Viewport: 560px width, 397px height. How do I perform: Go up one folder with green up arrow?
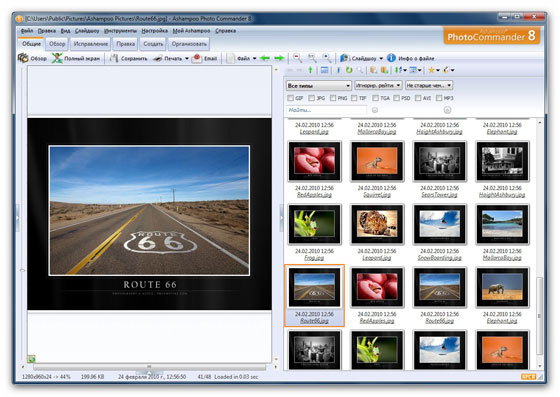click(310, 70)
